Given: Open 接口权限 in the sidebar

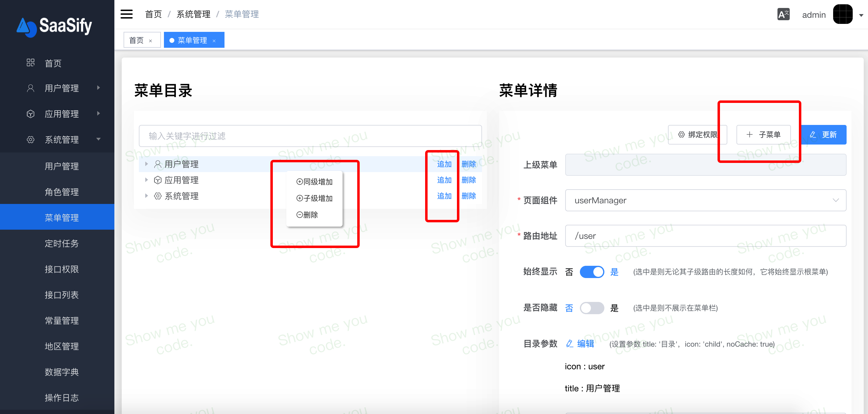Looking at the screenshot, I should 57,269.
